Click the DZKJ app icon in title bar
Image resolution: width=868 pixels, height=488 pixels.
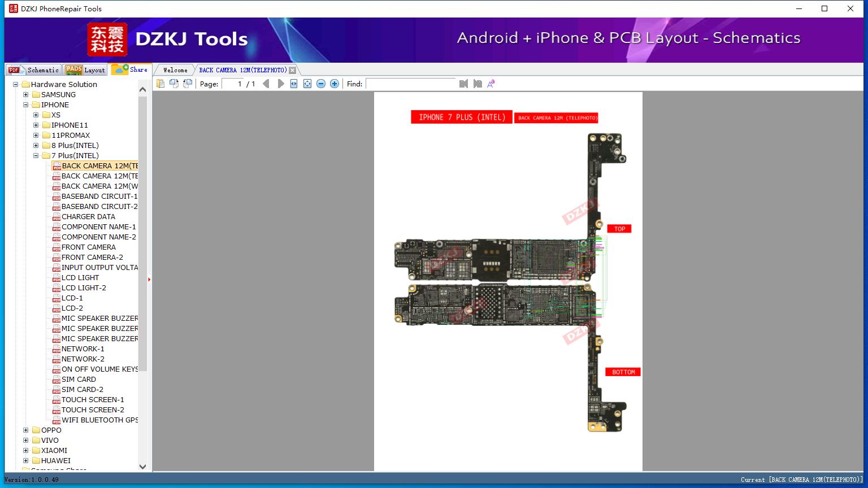pos(13,8)
